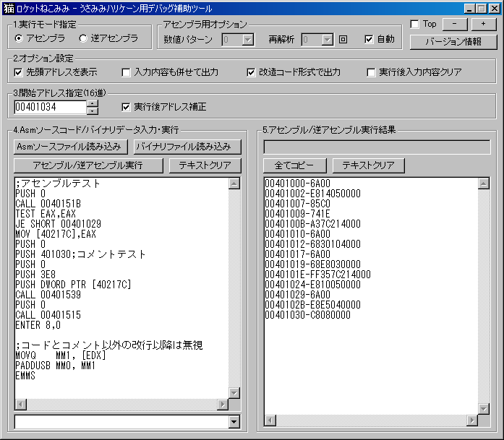Click the cat icon in title bar

pos(9,9)
